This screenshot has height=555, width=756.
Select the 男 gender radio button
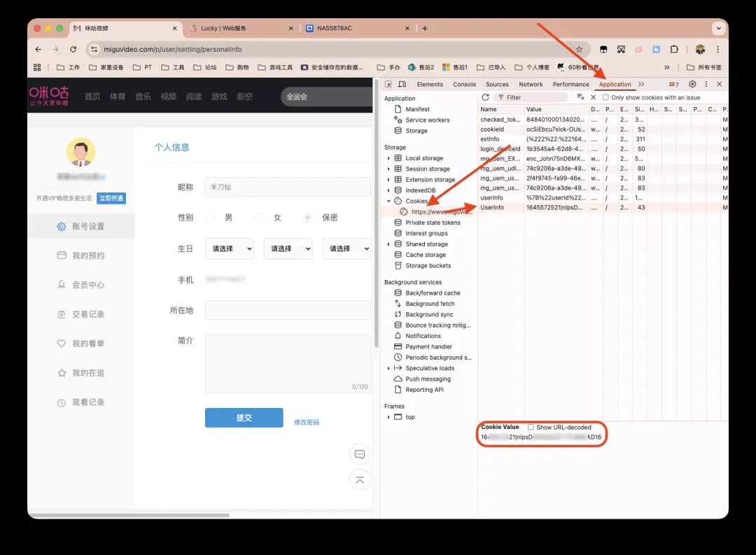pos(210,218)
